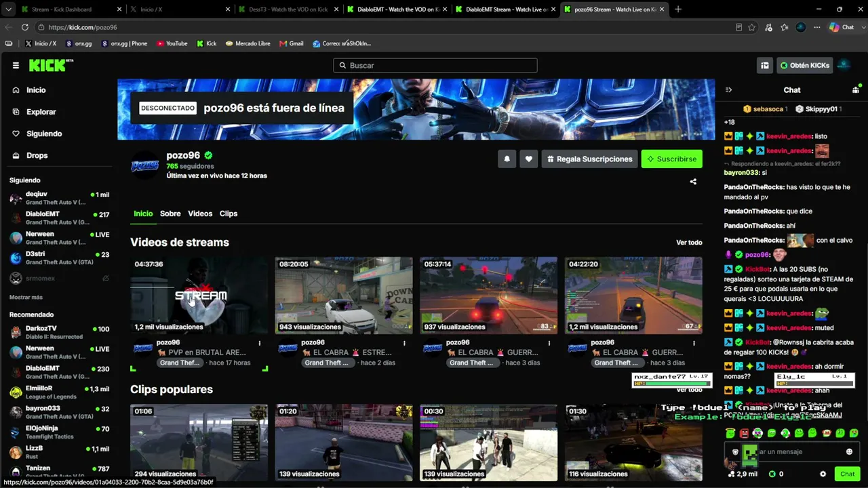This screenshot has width=868, height=488.
Task: Click Regala Suscripciones button
Action: click(x=589, y=159)
